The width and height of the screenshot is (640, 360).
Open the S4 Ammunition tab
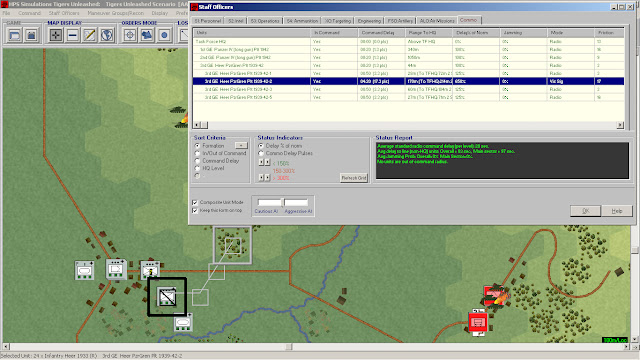coord(302,21)
